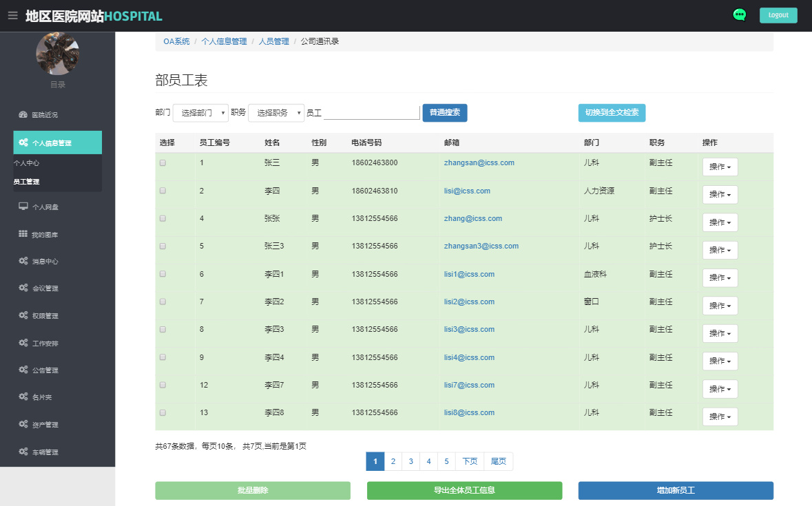Expand the 操作 dropdown for 张张

coord(720,222)
